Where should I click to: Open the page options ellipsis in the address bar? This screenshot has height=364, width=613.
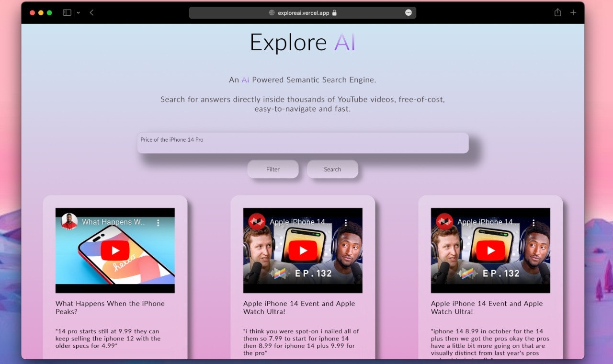point(408,13)
